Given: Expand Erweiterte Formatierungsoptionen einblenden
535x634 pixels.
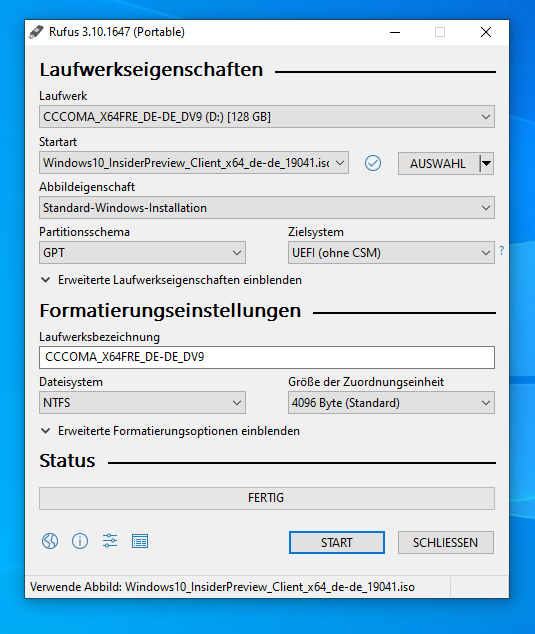Looking at the screenshot, I should (170, 431).
